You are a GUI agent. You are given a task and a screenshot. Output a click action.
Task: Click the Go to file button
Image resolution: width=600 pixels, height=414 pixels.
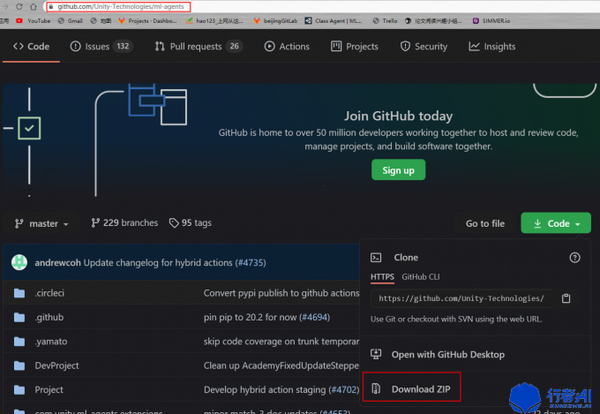(484, 223)
